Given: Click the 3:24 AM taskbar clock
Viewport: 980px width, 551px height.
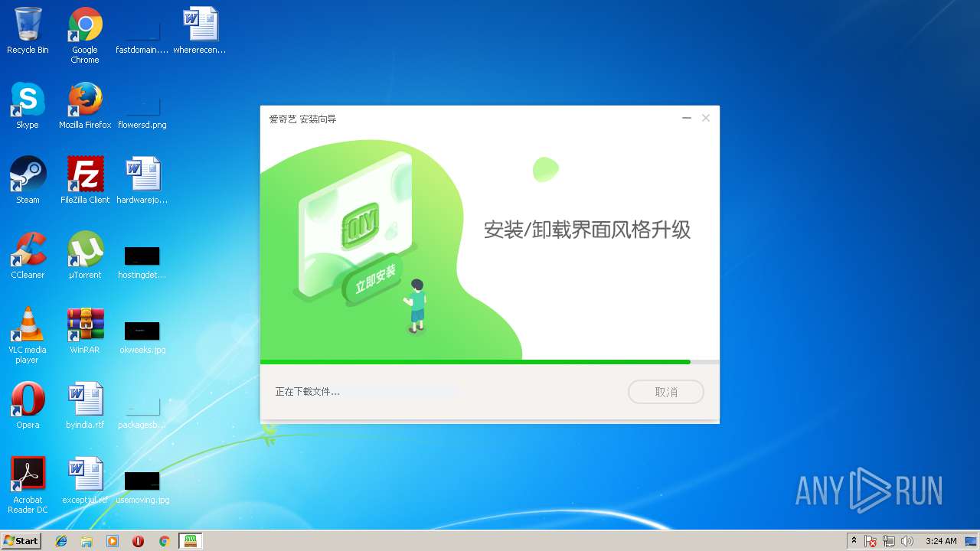Looking at the screenshot, I should (x=940, y=541).
